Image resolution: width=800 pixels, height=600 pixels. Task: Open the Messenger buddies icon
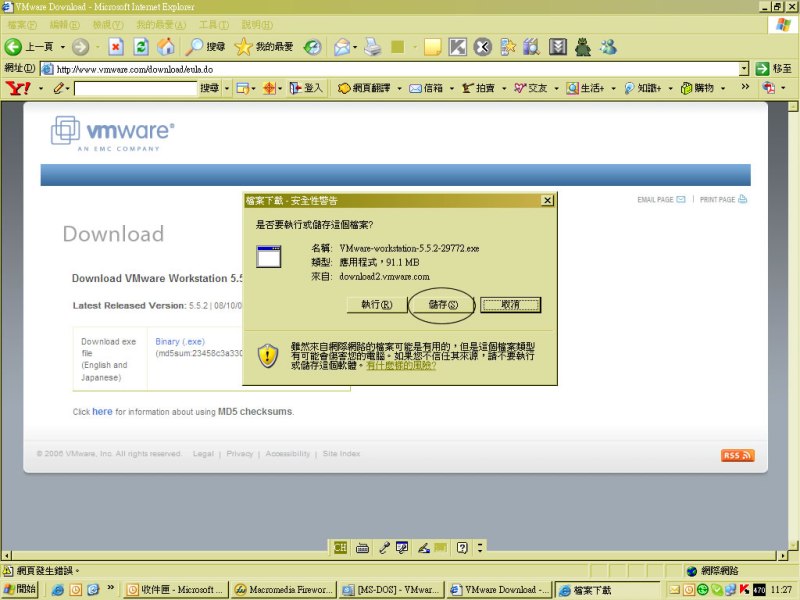[x=608, y=47]
